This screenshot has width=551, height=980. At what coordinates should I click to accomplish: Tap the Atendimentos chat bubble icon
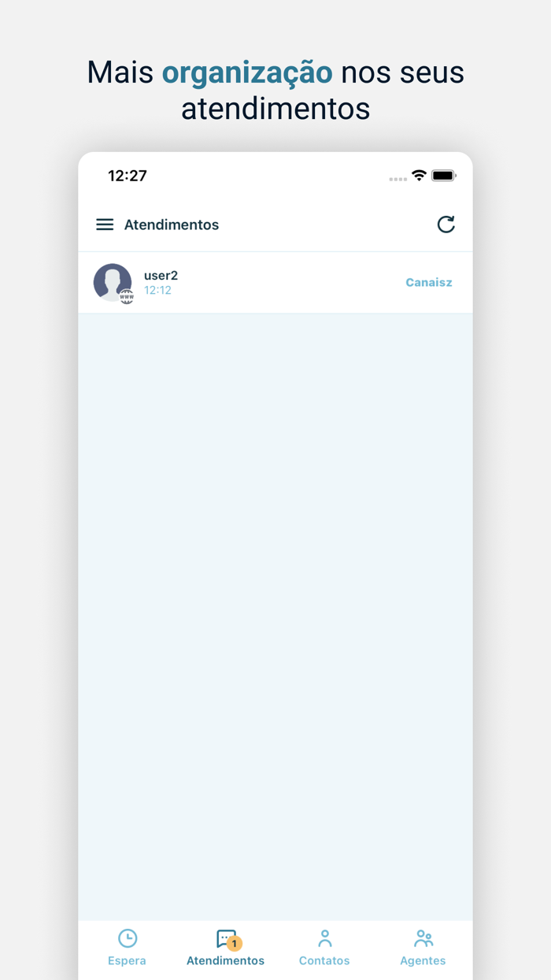click(x=226, y=938)
